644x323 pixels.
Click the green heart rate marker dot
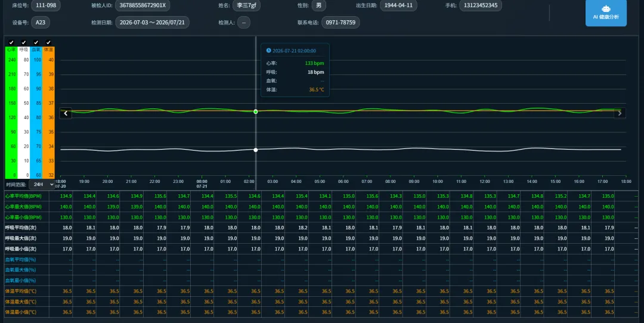point(255,111)
